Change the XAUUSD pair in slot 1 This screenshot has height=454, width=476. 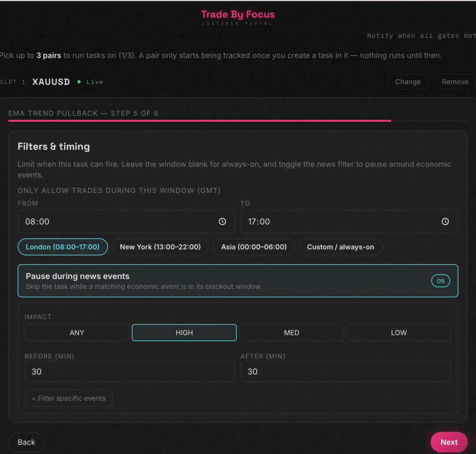[x=408, y=82]
